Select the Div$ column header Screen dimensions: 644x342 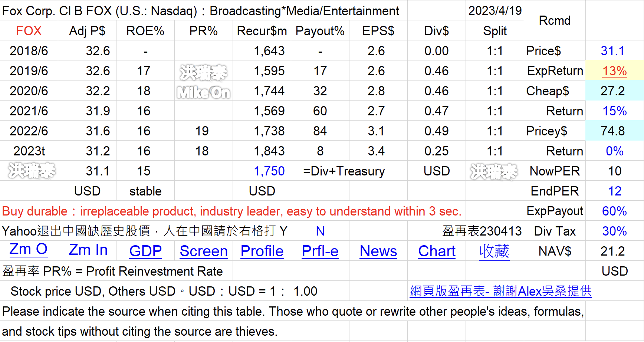coord(437,31)
